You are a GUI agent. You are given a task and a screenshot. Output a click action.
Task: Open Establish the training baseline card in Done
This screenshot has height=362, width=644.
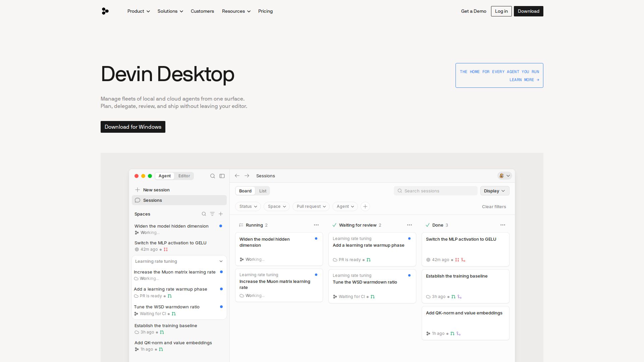466,286
